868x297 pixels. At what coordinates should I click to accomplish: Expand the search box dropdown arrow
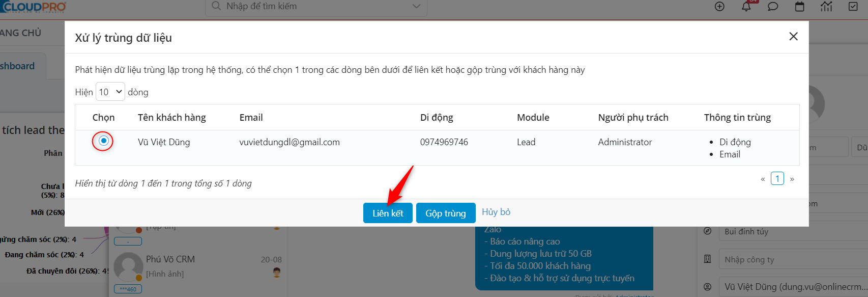[x=416, y=7]
